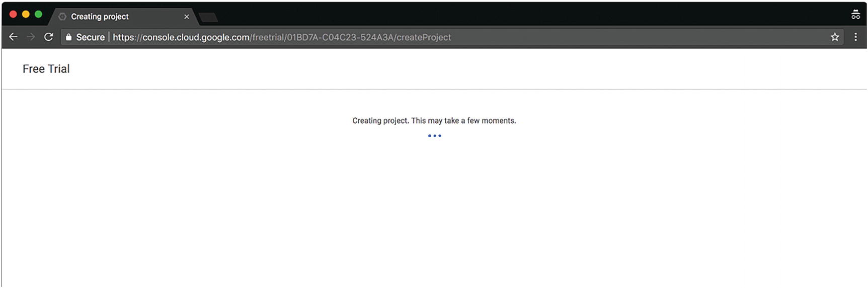Screen dimensions: 868x288
Task: Focus the address bar URL text
Action: (282, 37)
